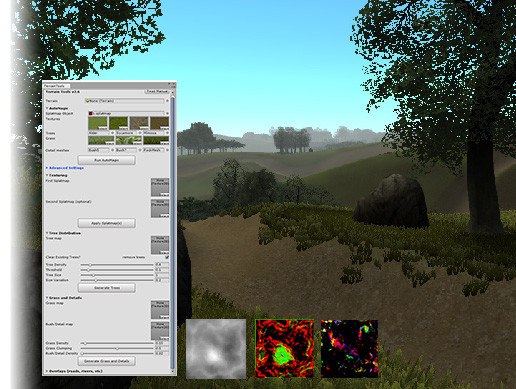The height and width of the screenshot is (389, 516).
Task: Toggle the Remove trees checkbox
Action: (167, 257)
